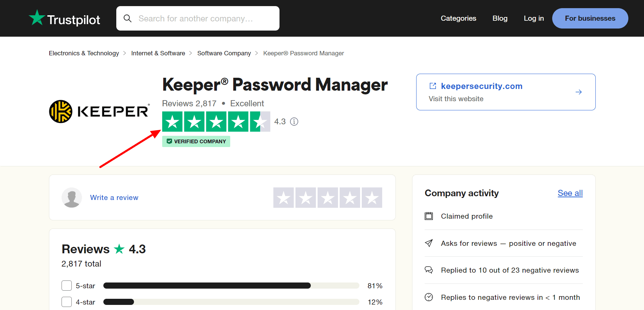Click Log in

[533, 18]
